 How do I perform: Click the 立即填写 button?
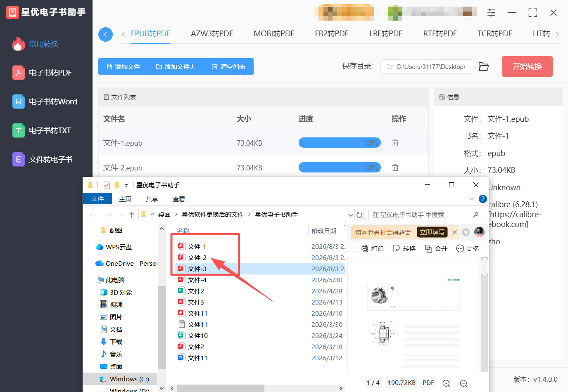[432, 232]
